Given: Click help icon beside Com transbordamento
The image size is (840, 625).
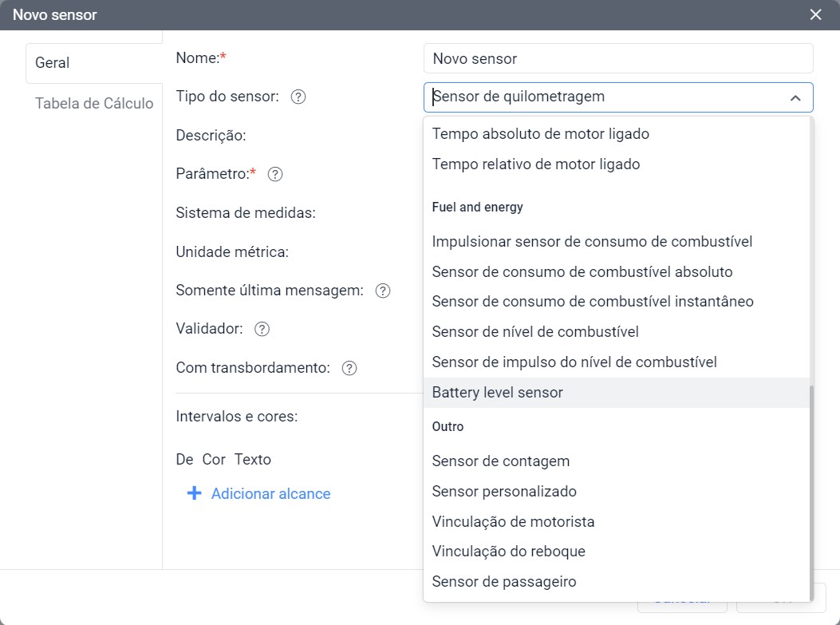Looking at the screenshot, I should click(349, 369).
